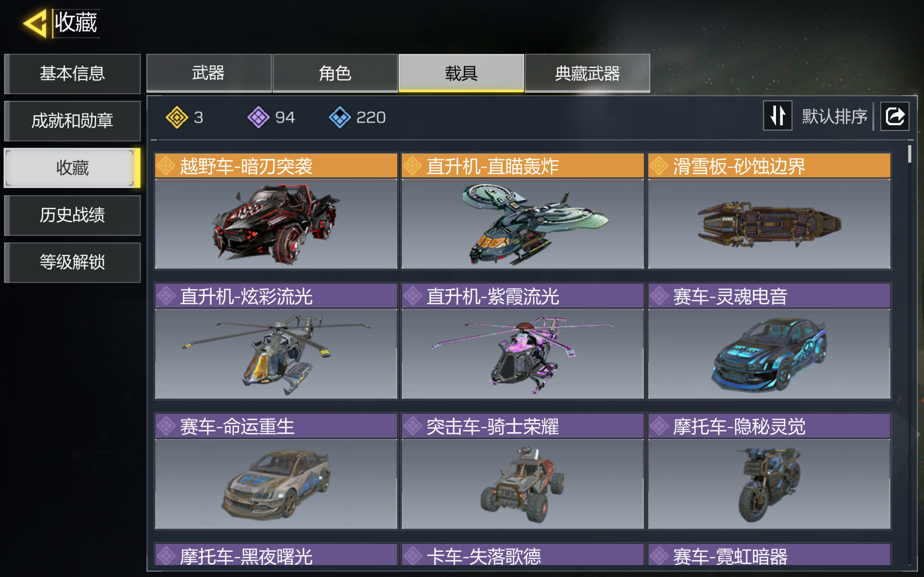924x577 pixels.
Task: Click the blue rare rarity diamond icon
Action: tap(339, 117)
